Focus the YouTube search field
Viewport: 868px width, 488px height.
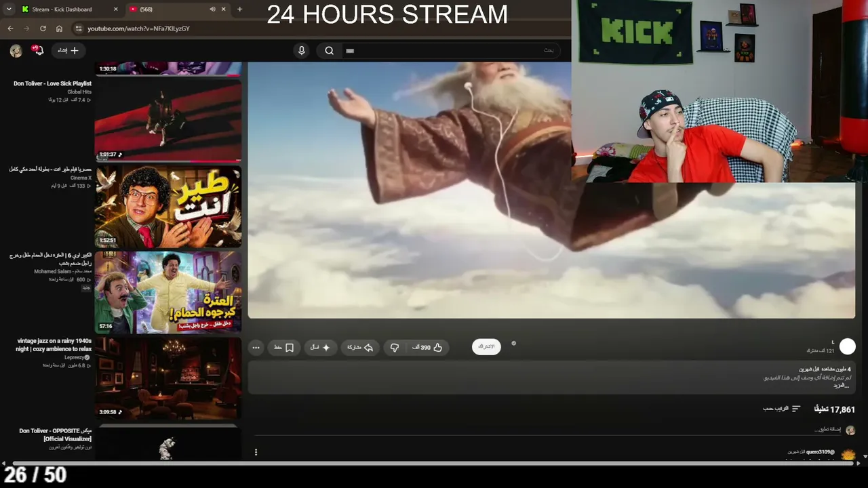point(451,50)
